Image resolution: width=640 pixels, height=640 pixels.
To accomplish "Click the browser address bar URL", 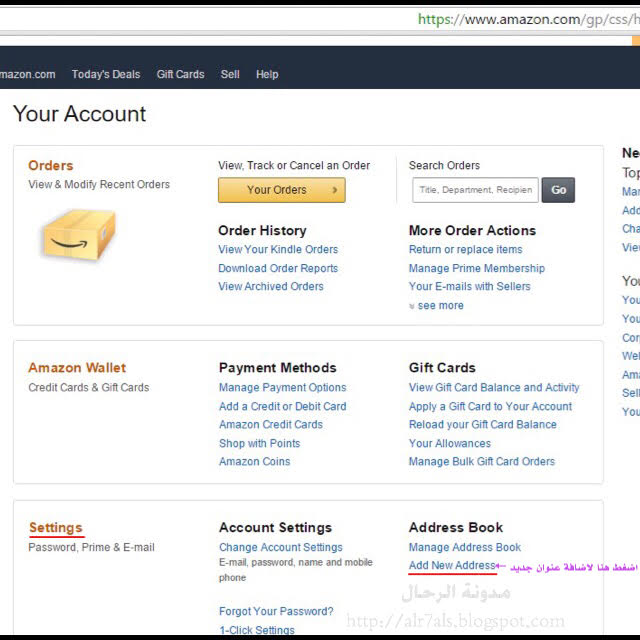I will [x=529, y=19].
